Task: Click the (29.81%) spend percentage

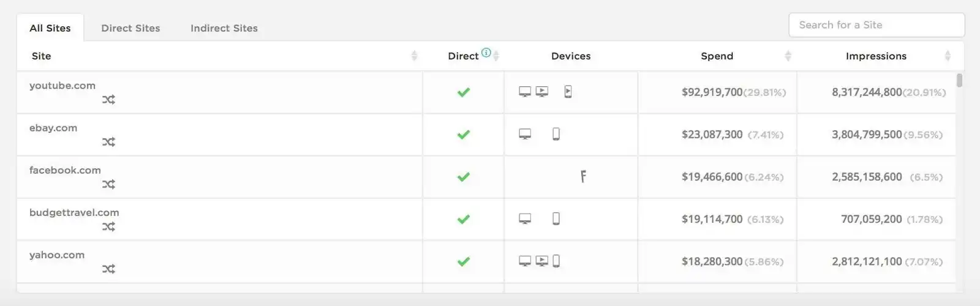Action: click(764, 92)
